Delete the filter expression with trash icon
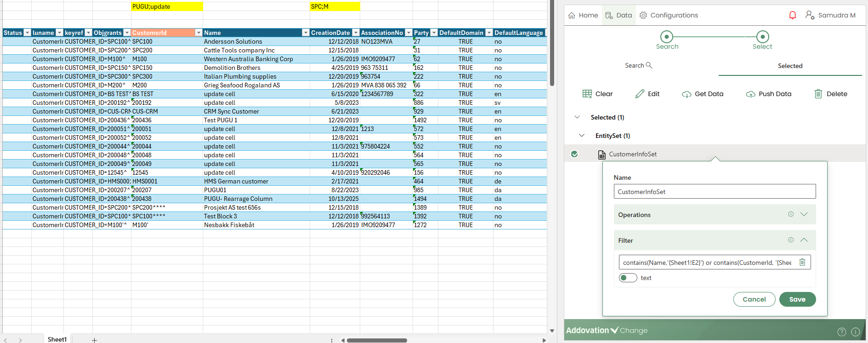This screenshot has height=343, width=868. pyautogui.click(x=802, y=262)
